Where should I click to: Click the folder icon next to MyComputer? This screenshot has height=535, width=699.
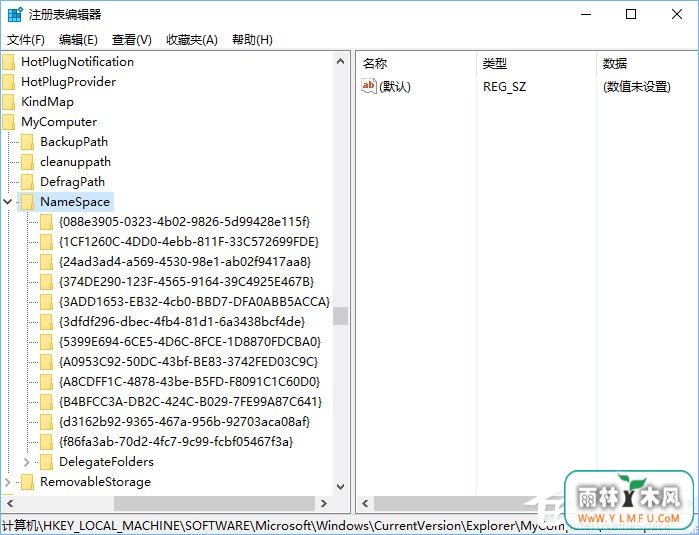(9, 122)
